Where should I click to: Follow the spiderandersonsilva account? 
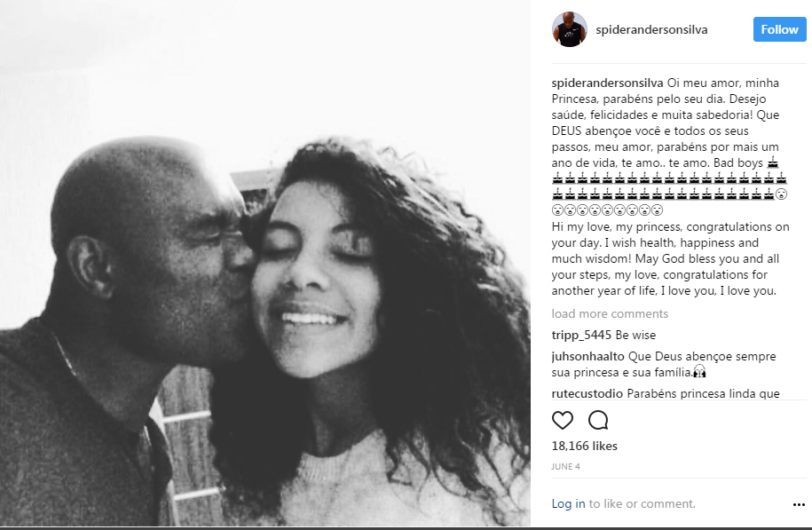[779, 29]
